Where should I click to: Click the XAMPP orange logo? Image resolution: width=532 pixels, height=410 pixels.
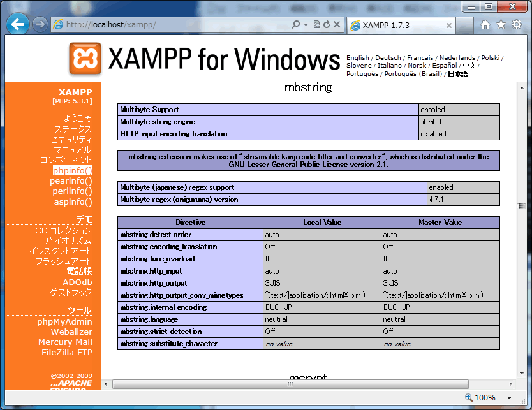click(85, 59)
